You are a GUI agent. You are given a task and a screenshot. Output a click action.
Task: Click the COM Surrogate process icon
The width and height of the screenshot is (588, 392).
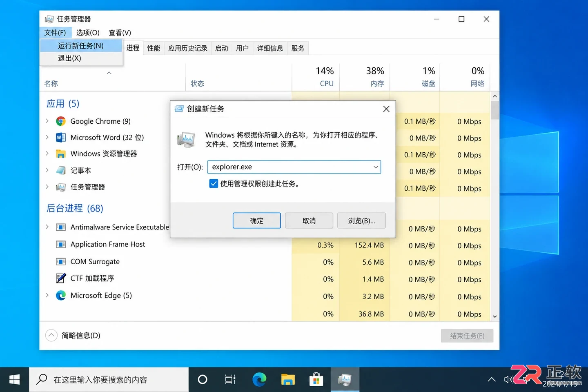(61, 261)
